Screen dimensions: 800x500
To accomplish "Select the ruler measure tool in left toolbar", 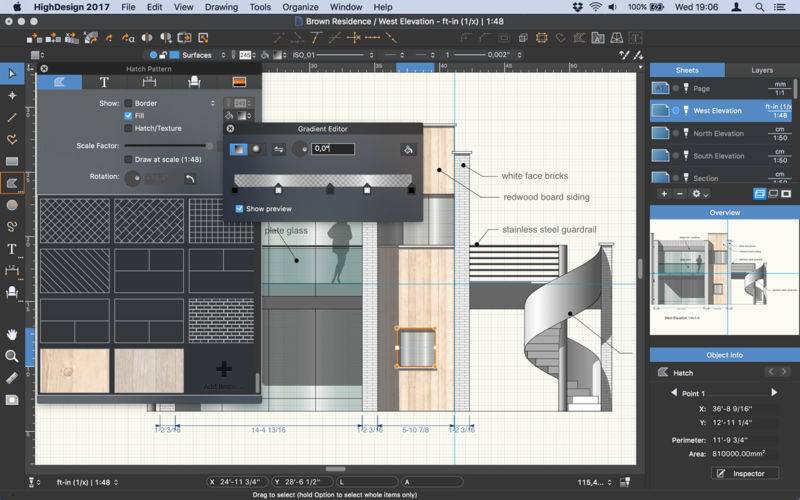I will pyautogui.click(x=12, y=378).
